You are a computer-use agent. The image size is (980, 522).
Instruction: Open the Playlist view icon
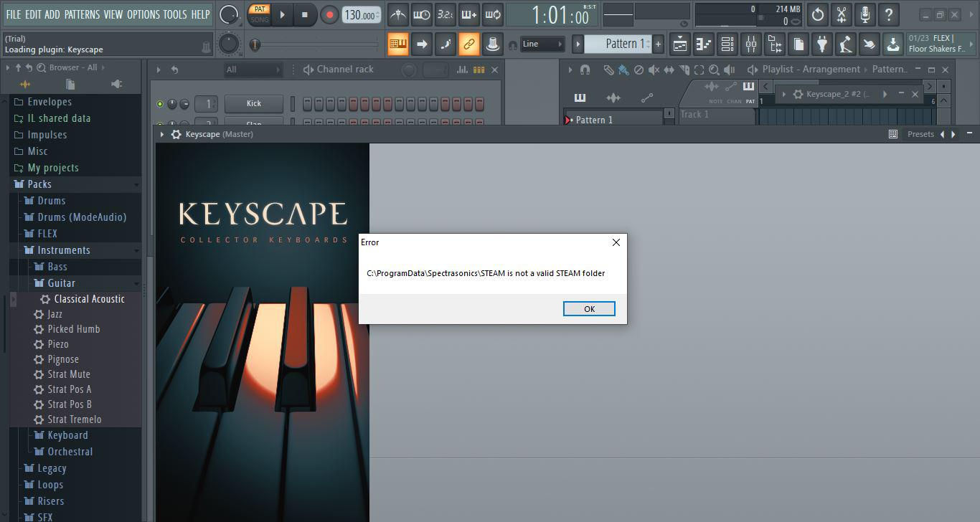pos(680,44)
